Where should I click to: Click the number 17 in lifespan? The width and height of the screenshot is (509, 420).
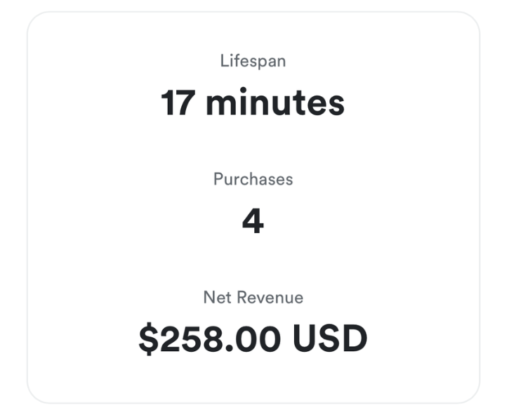coord(177,103)
